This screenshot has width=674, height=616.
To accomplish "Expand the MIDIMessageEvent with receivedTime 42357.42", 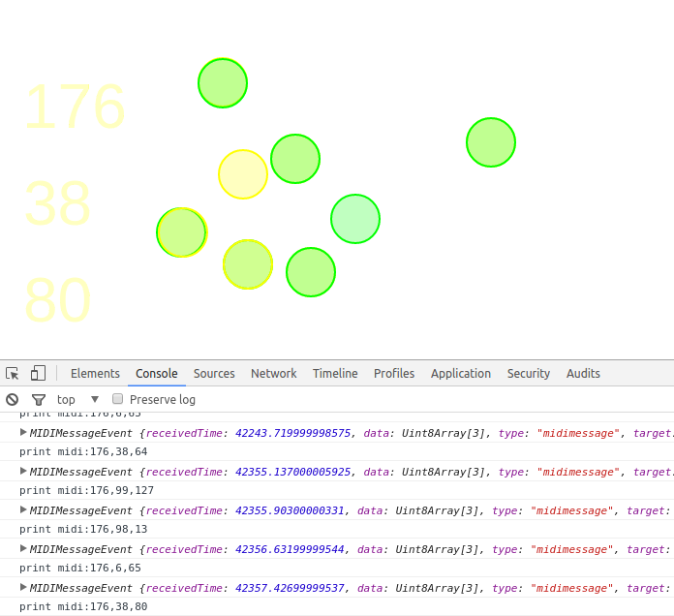I will click(24, 587).
